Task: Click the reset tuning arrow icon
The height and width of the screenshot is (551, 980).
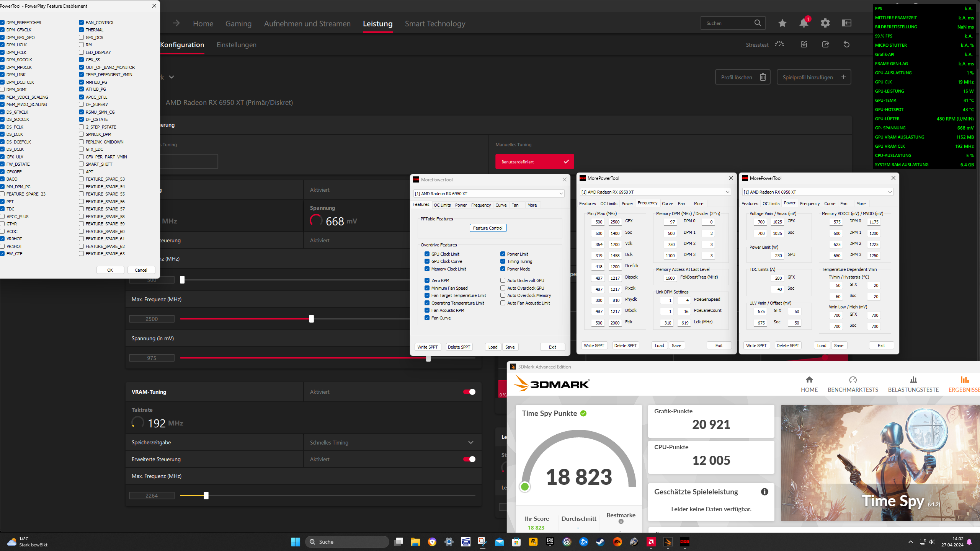Action: [x=846, y=44]
